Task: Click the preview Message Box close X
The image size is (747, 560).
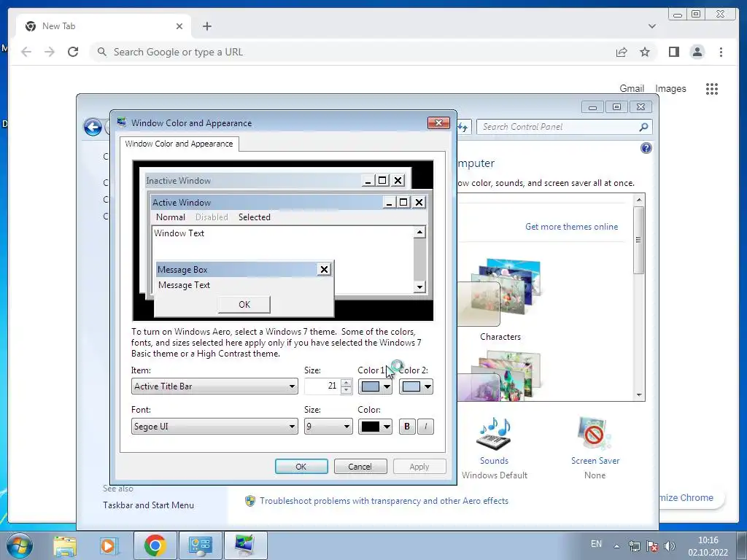Action: tap(324, 270)
